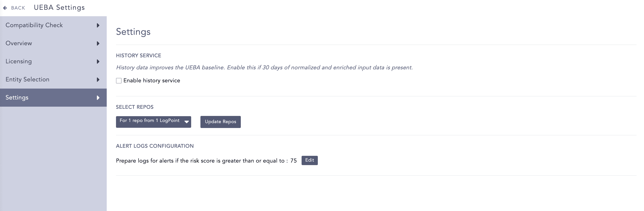Click the Settings arrow icon
The image size is (644, 211).
point(98,98)
